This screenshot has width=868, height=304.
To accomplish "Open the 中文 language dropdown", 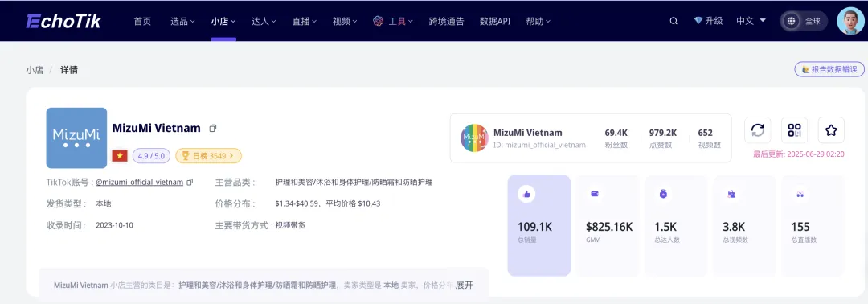I will 751,21.
